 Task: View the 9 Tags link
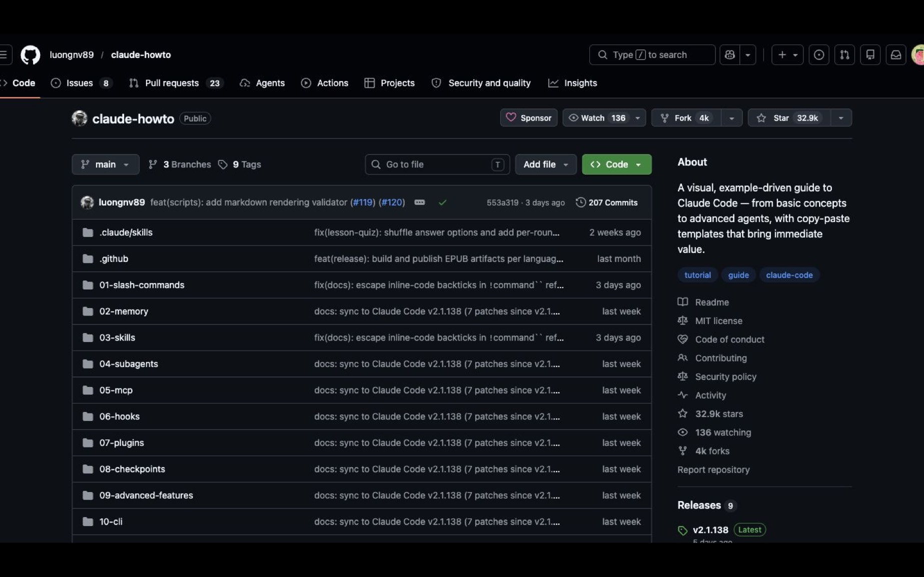(x=240, y=164)
